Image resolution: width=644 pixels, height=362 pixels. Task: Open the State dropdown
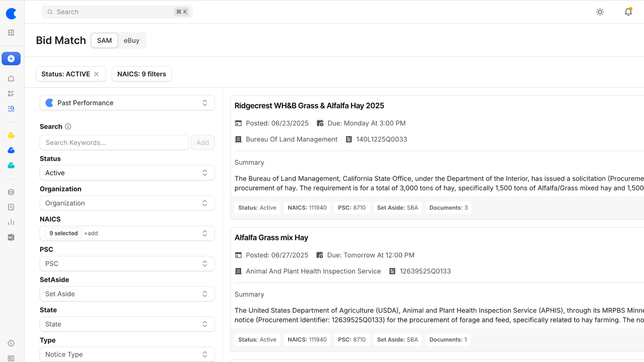click(127, 324)
